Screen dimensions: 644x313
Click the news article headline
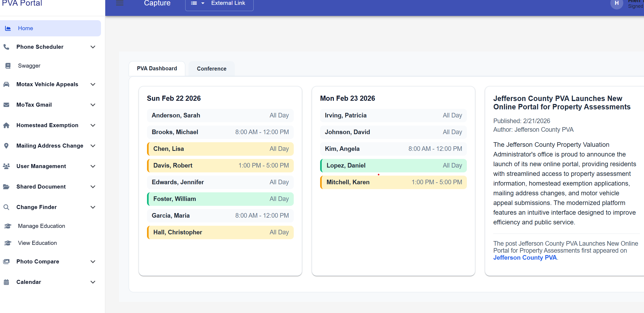click(562, 103)
